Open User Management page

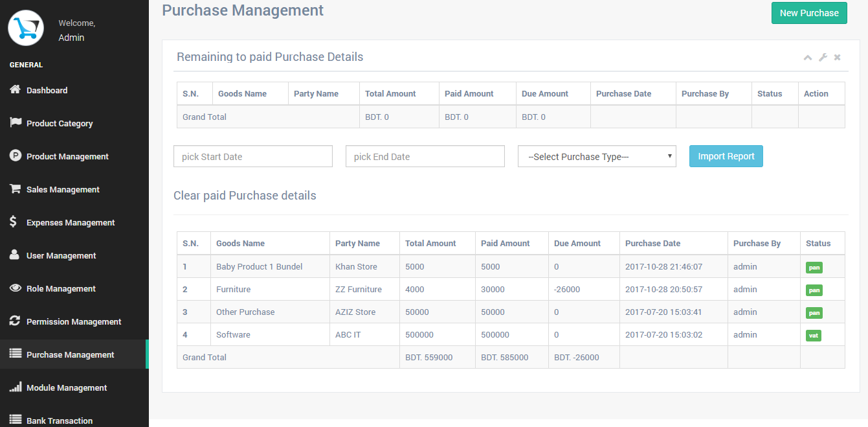click(x=74, y=255)
